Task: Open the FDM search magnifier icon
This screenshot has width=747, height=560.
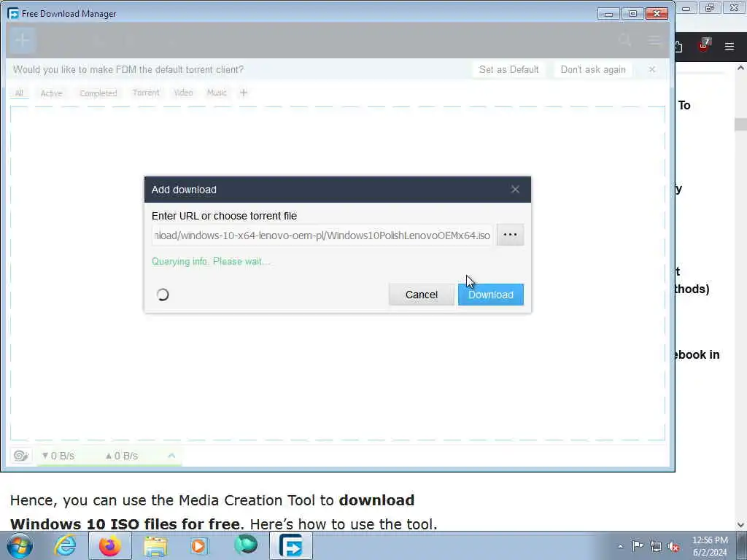Action: click(624, 41)
